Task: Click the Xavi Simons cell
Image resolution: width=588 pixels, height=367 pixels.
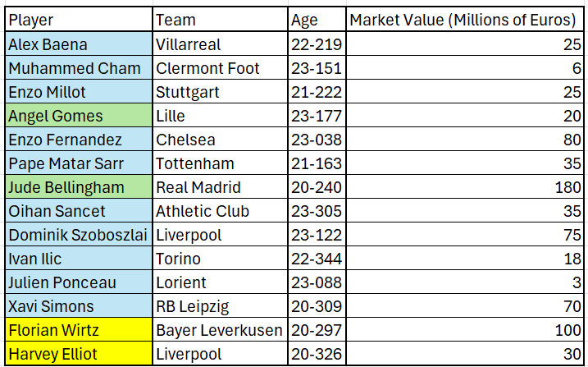Action: pyautogui.click(x=79, y=305)
